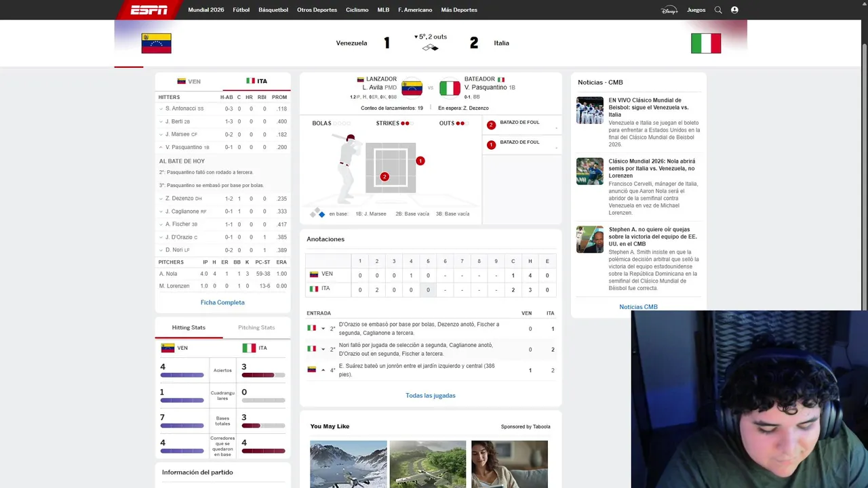Viewport: 868px width, 488px height.
Task: Open Básquetbol menu
Action: pyautogui.click(x=273, y=10)
